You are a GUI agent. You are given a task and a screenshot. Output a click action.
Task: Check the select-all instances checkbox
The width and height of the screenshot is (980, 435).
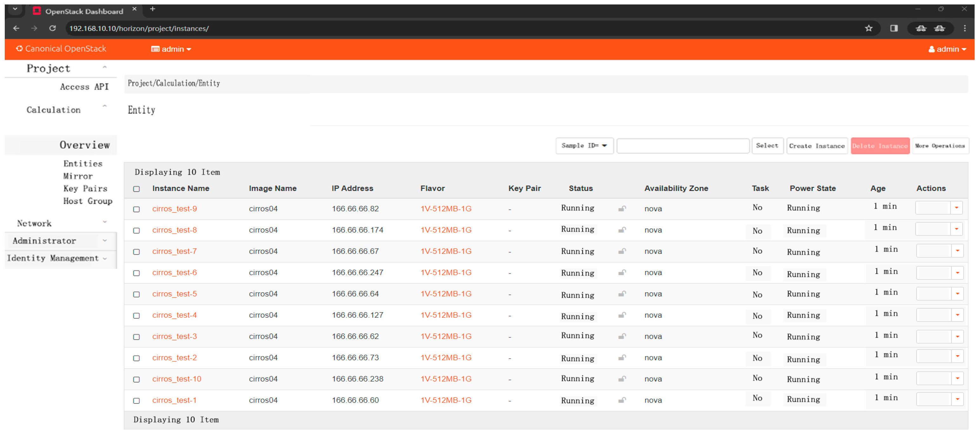click(x=137, y=189)
